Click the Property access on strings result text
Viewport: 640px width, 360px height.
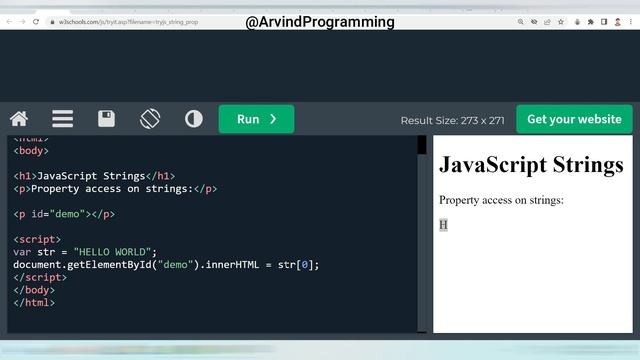[x=501, y=200]
